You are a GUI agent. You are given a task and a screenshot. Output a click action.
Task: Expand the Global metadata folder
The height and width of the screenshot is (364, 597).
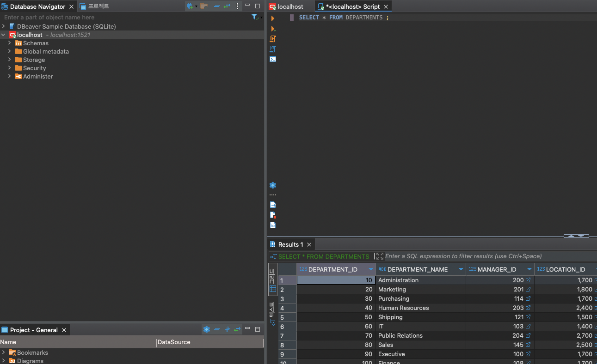(10, 51)
